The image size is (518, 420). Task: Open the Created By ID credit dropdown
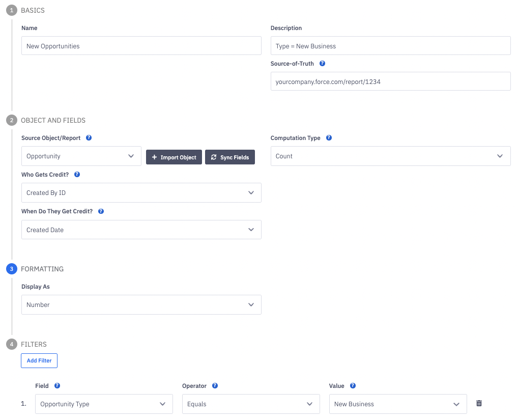[x=141, y=193]
